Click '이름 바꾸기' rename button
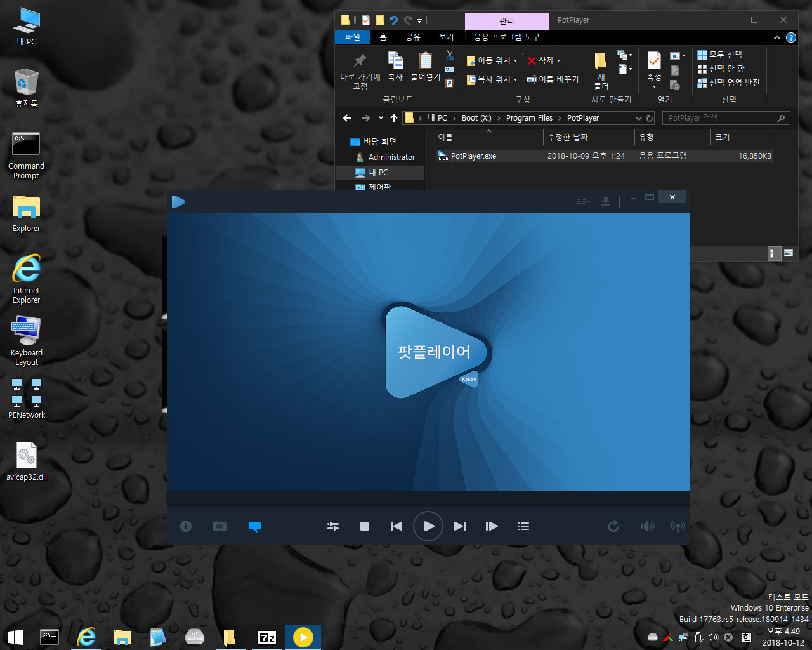The width and height of the screenshot is (812, 650). 553,79
